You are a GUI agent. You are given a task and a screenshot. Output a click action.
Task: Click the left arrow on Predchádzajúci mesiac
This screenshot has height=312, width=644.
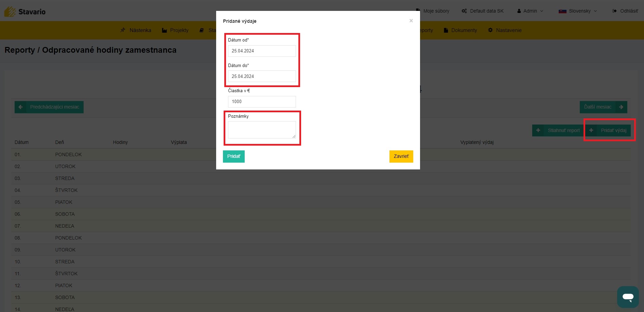click(21, 107)
